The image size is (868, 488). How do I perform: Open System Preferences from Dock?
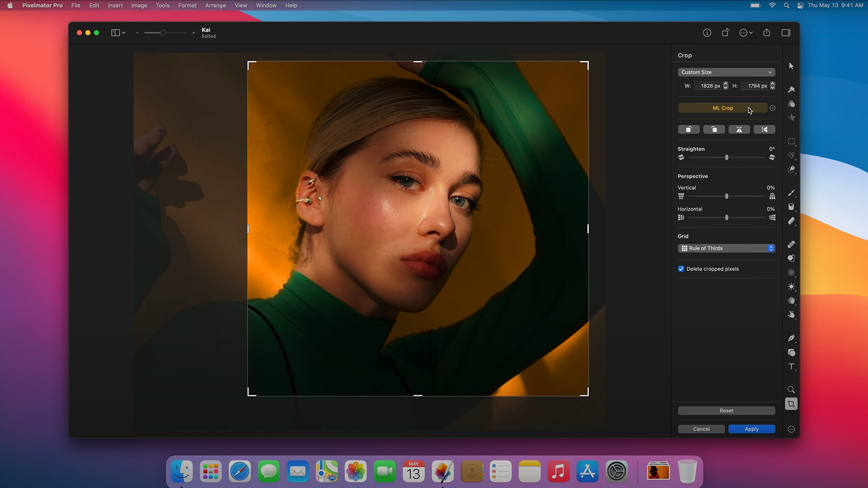coord(617,471)
